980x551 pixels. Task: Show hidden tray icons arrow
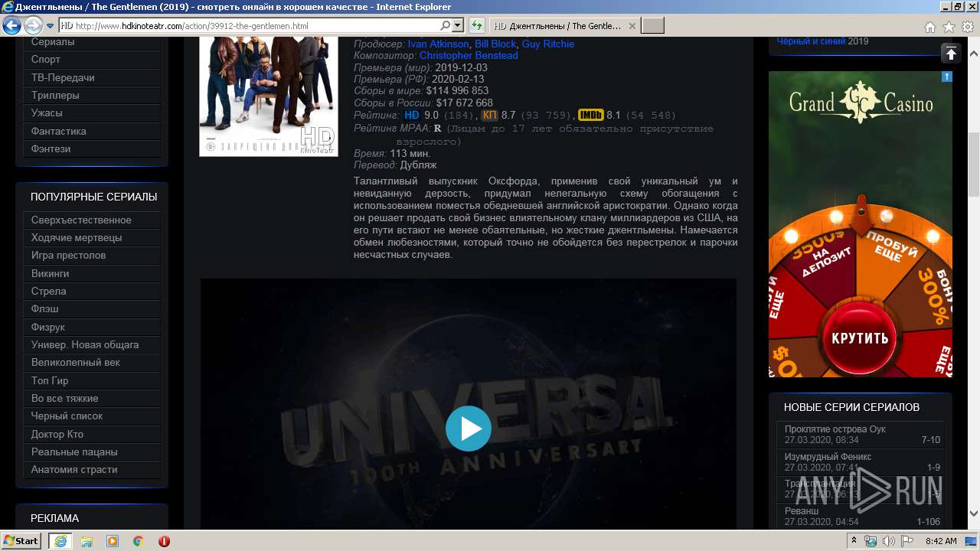[x=854, y=541]
